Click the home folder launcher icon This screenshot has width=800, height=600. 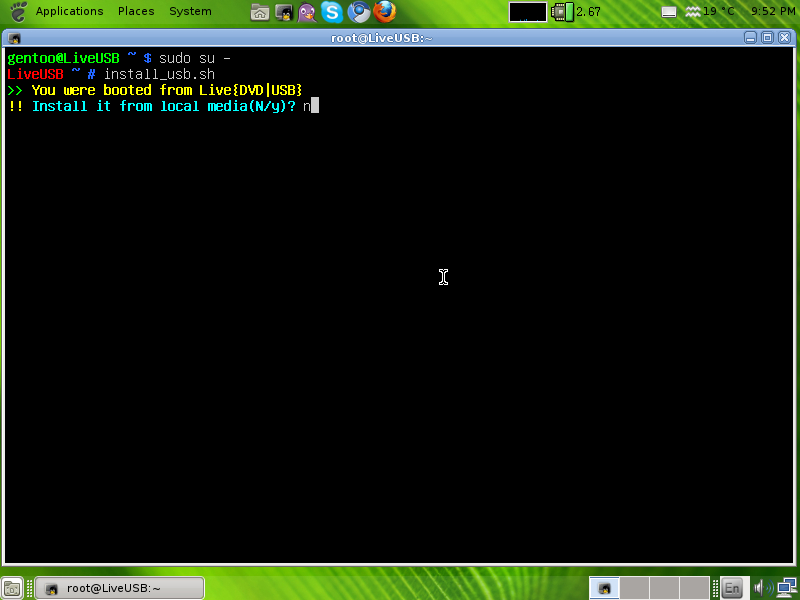click(x=259, y=12)
